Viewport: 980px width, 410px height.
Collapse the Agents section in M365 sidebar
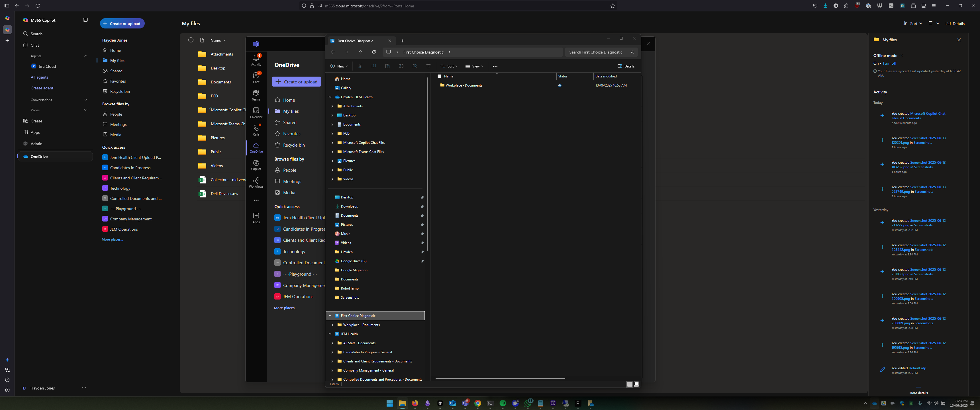[85, 56]
